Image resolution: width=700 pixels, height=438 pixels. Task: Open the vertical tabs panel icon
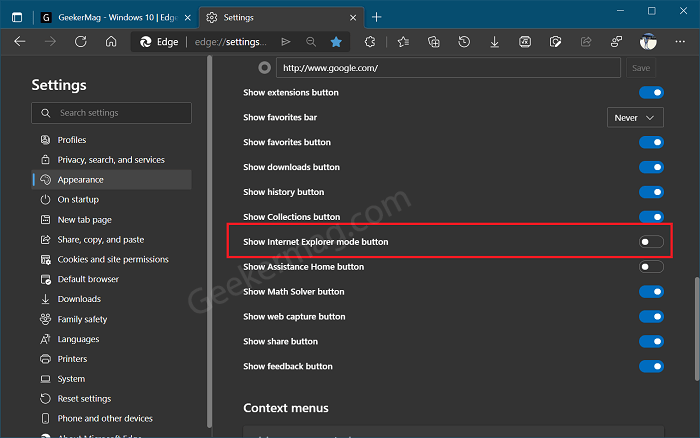(17, 17)
